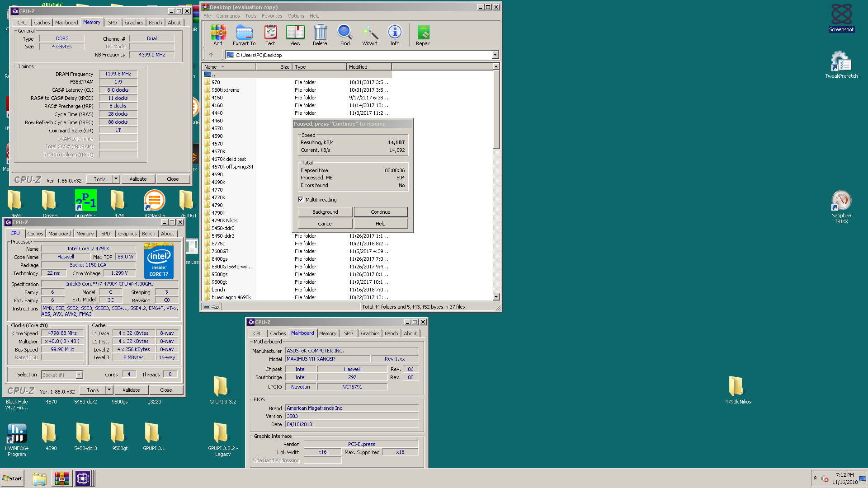
Task: Open HWiNFO64 Program desktop shortcut
Action: (17, 440)
